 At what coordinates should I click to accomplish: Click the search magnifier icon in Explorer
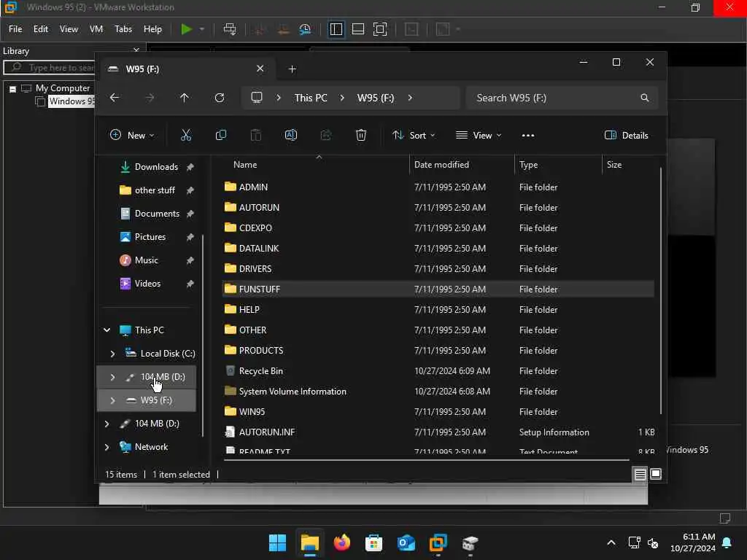click(645, 98)
